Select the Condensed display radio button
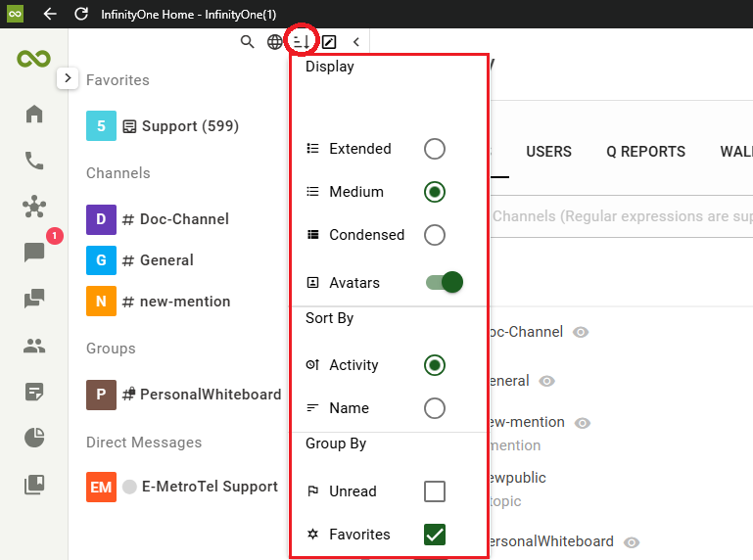 (x=435, y=235)
